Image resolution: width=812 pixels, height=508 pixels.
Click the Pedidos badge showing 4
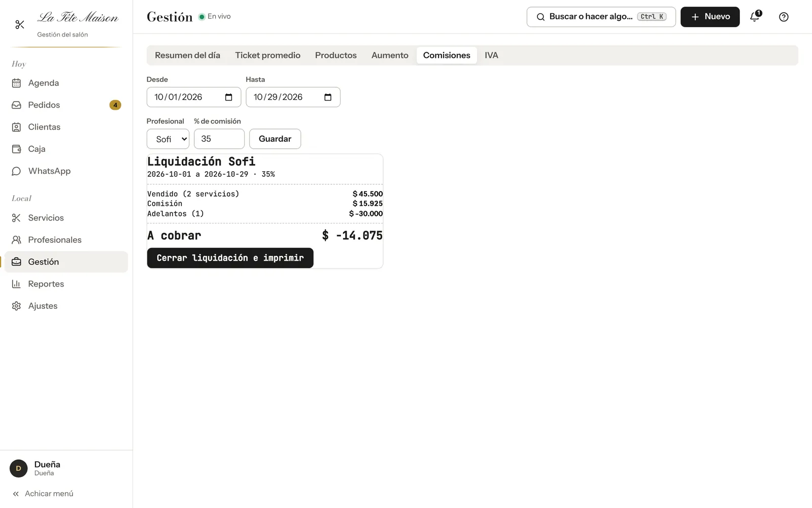point(115,105)
